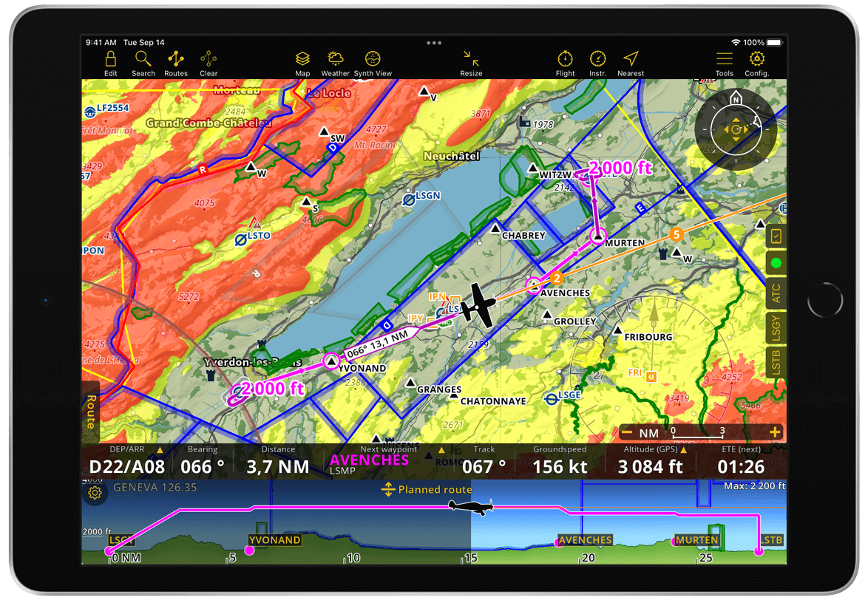Screen dimensions: 868x600
Task: Open the Instr. instruments panel
Action: [x=597, y=63]
